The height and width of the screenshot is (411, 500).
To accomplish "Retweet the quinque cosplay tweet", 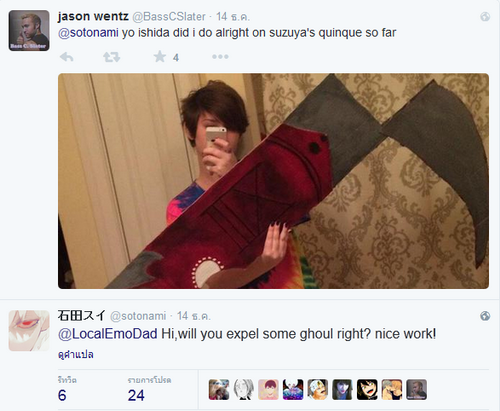I will (111, 57).
